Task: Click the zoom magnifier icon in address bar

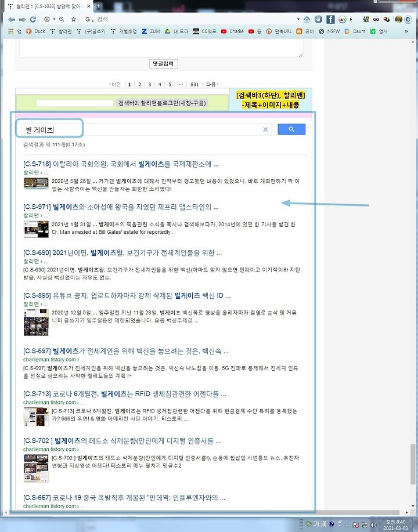Action: point(62,19)
